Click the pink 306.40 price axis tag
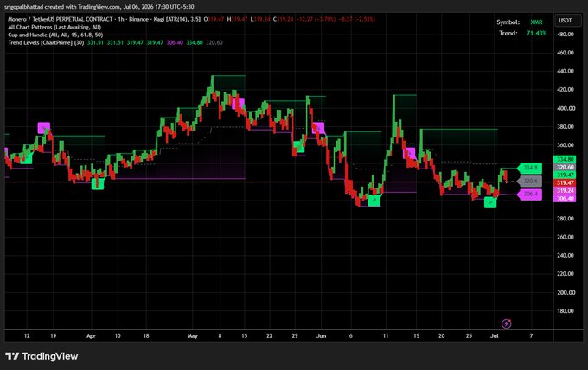588x370 pixels. [565, 198]
